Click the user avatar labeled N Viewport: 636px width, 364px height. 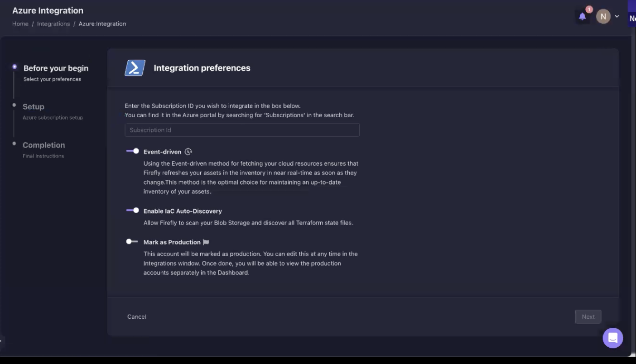pyautogui.click(x=603, y=16)
